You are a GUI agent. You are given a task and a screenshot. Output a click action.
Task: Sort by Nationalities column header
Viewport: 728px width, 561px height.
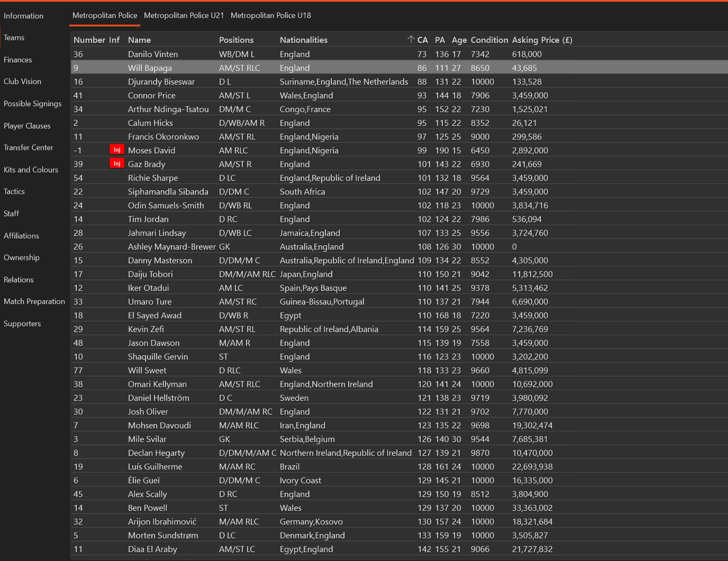point(304,40)
